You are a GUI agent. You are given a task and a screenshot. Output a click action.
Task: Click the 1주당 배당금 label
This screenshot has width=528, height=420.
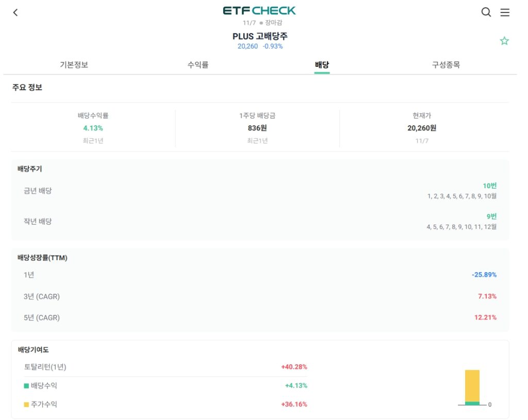click(x=257, y=115)
